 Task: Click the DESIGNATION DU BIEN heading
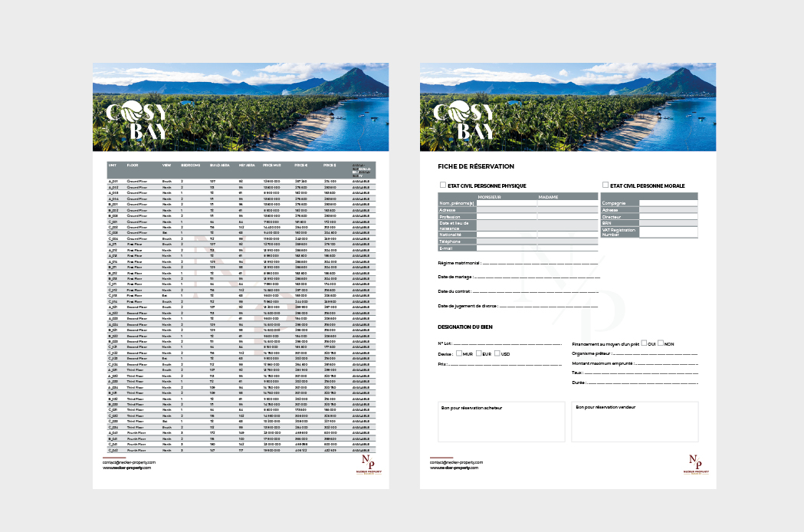point(465,327)
